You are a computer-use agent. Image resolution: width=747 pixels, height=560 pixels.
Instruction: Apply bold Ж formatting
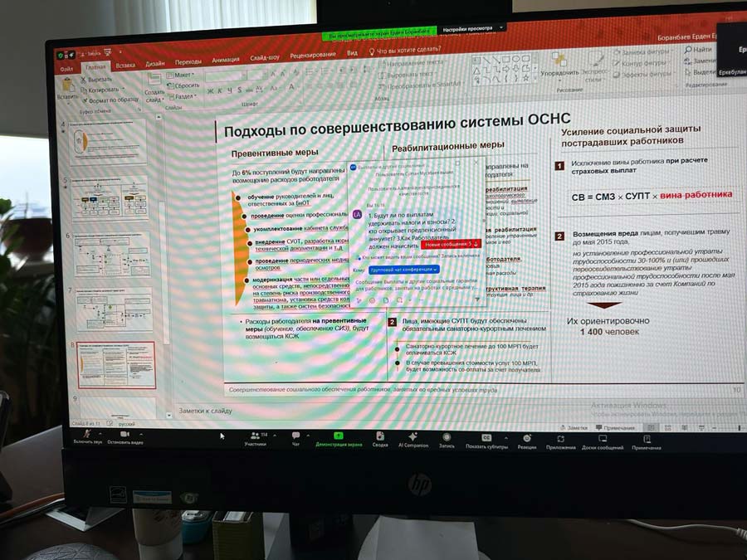pyautogui.click(x=211, y=90)
